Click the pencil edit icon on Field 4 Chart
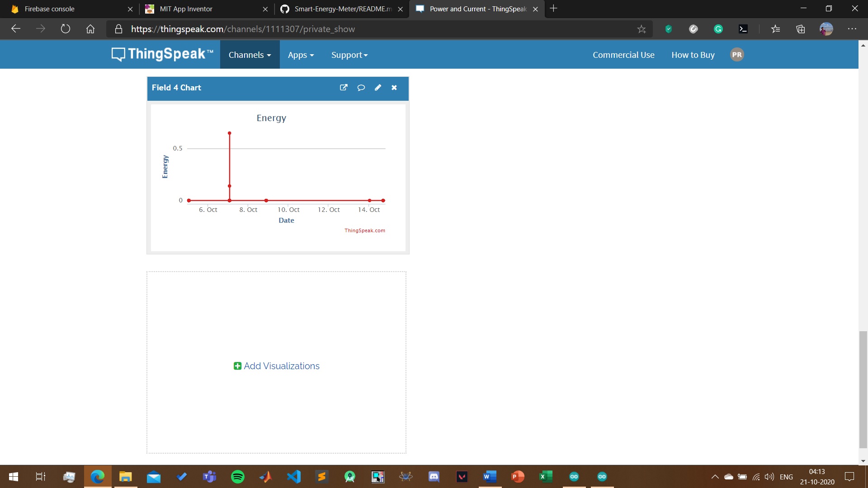 378,88
